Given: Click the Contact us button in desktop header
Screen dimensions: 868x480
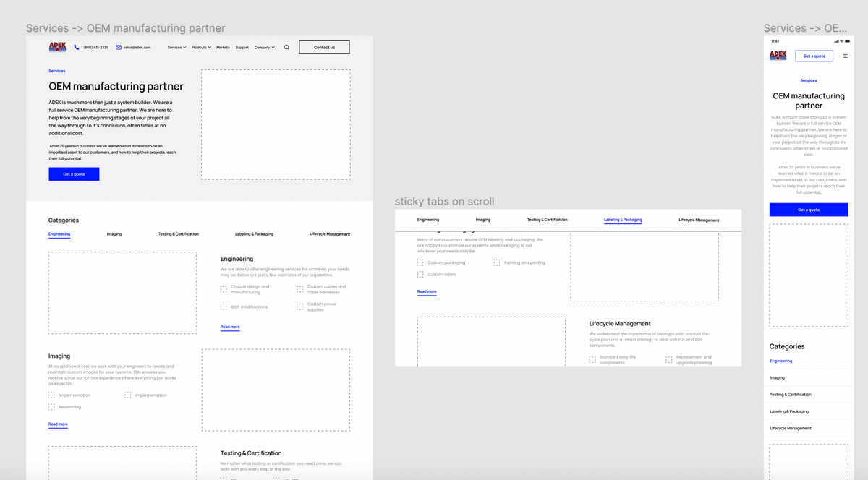Looking at the screenshot, I should pos(324,48).
